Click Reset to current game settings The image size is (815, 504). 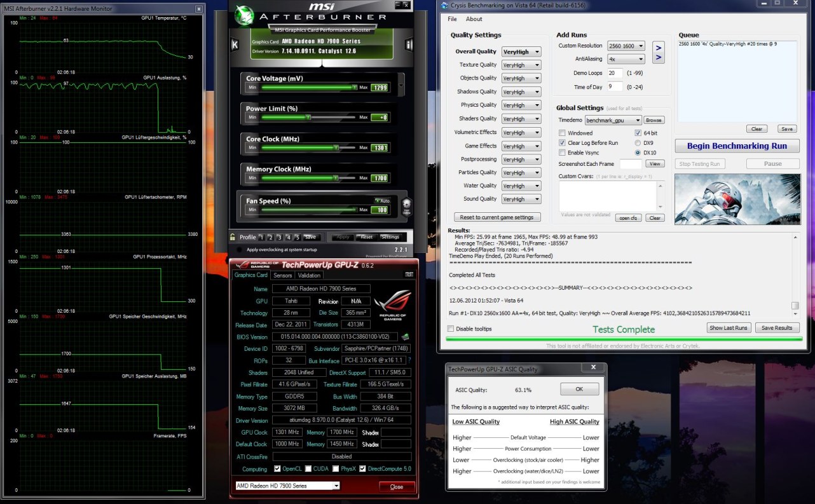(x=499, y=217)
